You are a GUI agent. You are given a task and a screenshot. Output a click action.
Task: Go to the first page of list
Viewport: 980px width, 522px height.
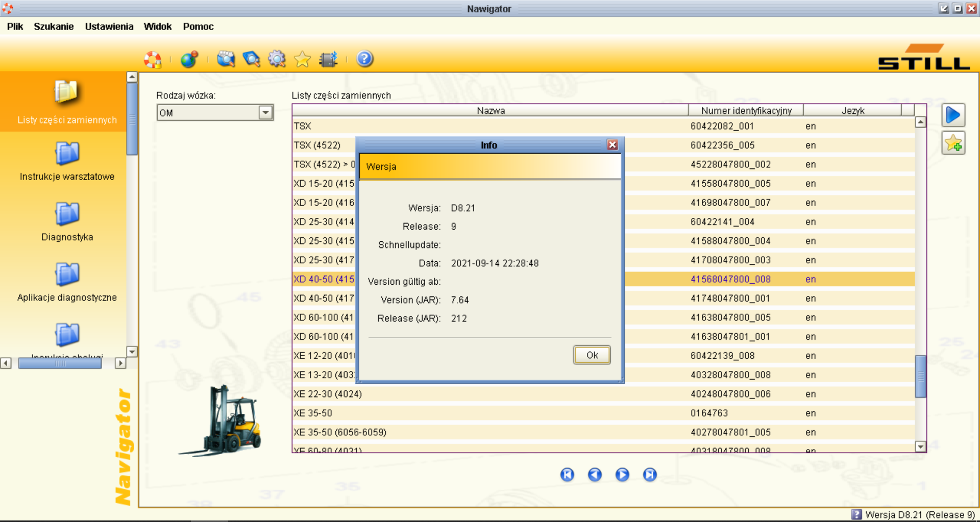[x=567, y=475]
